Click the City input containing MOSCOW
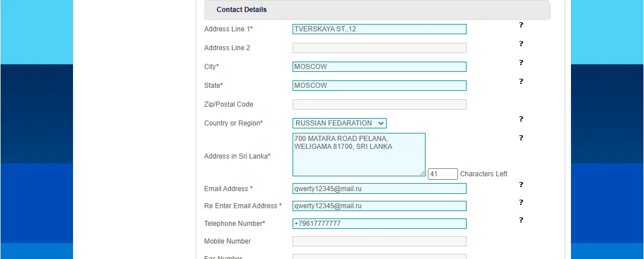 tap(379, 67)
